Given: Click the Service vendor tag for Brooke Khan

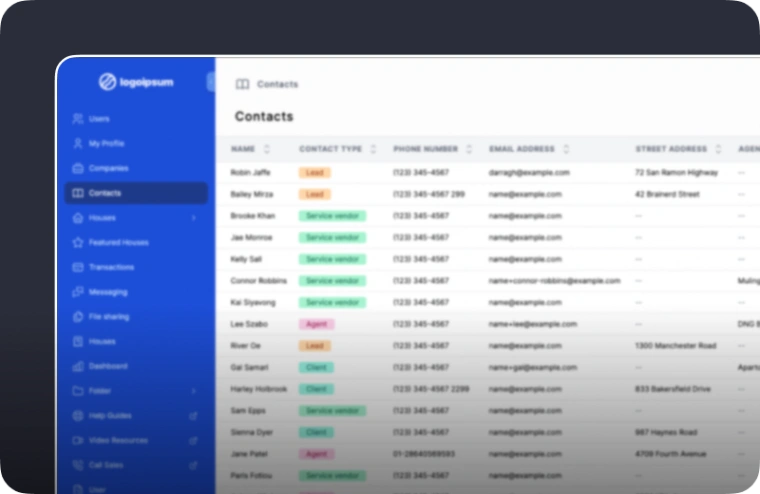Looking at the screenshot, I should [332, 216].
